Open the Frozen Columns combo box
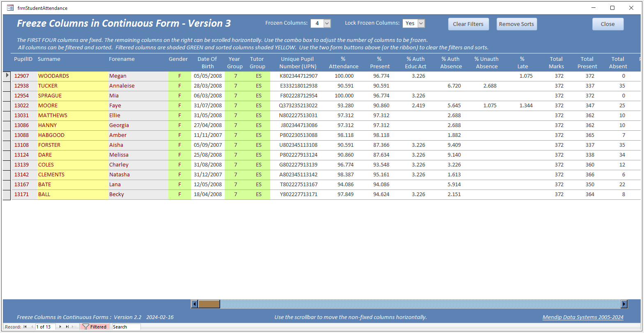 (x=327, y=23)
